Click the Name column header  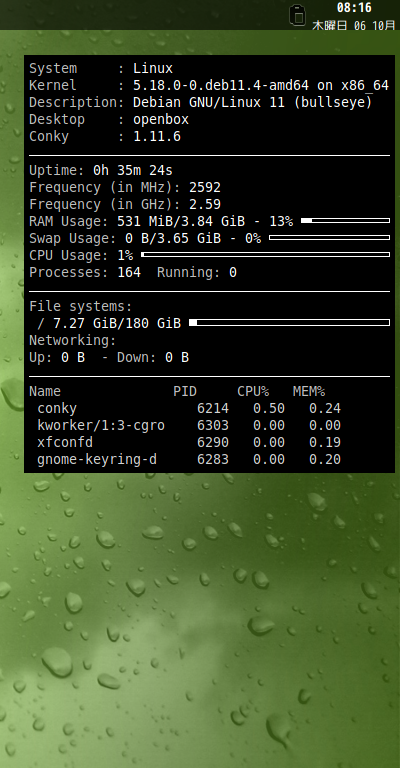point(45,391)
